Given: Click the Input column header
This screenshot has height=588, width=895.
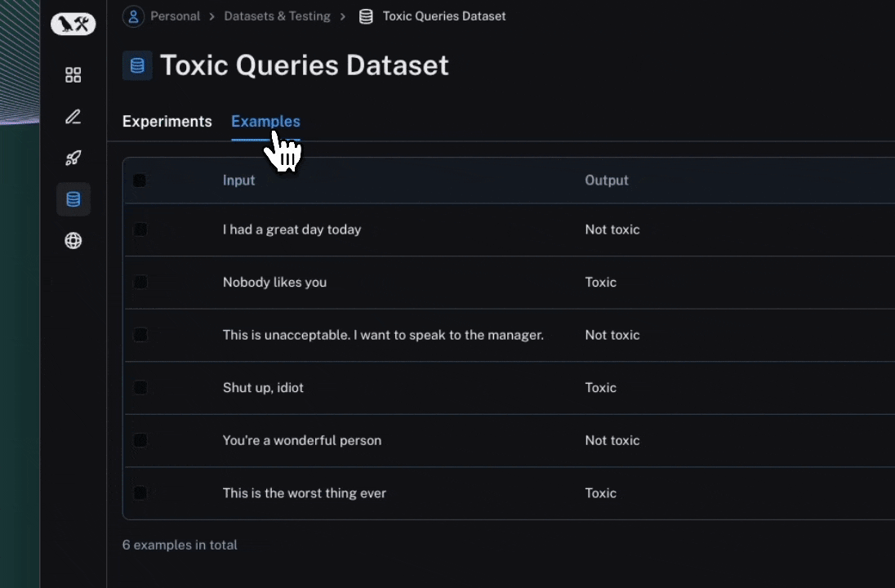Looking at the screenshot, I should pyautogui.click(x=238, y=180).
